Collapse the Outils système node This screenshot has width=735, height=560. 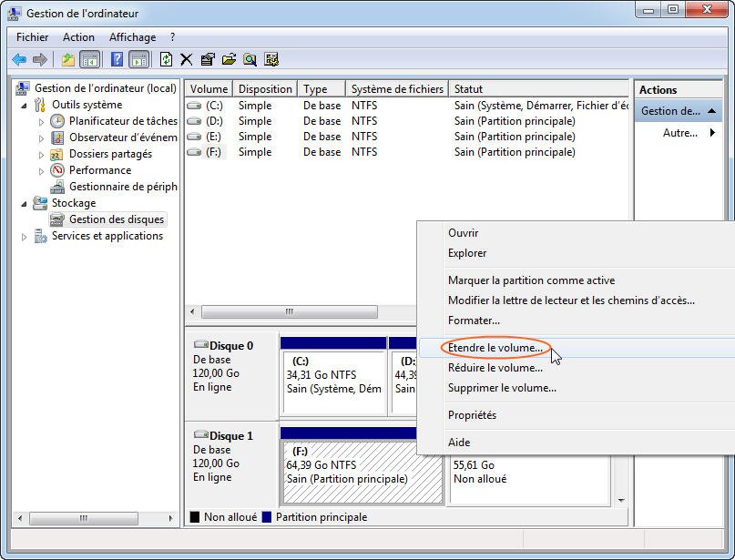coord(24,106)
